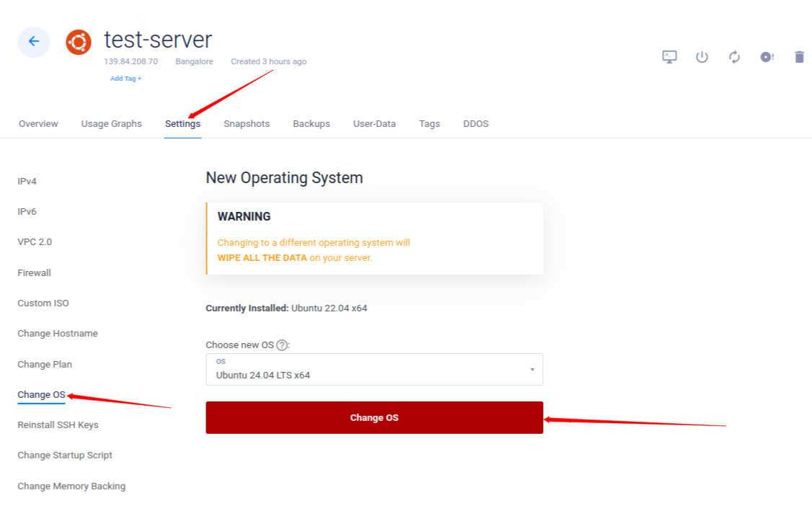The height and width of the screenshot is (506, 812).
Task: Click the Add Tag + link
Action: coord(126,79)
